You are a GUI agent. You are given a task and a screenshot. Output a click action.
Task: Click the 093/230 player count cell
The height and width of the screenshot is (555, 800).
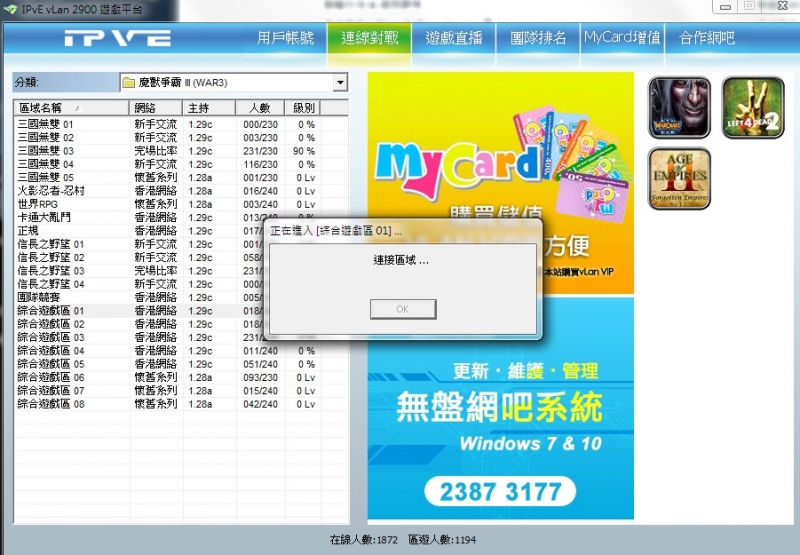pyautogui.click(x=260, y=377)
